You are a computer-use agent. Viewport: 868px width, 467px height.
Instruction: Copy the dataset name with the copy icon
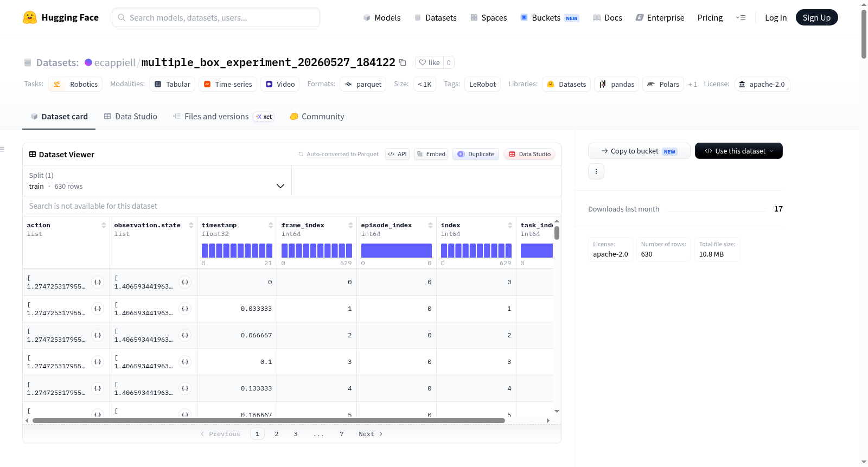403,62
